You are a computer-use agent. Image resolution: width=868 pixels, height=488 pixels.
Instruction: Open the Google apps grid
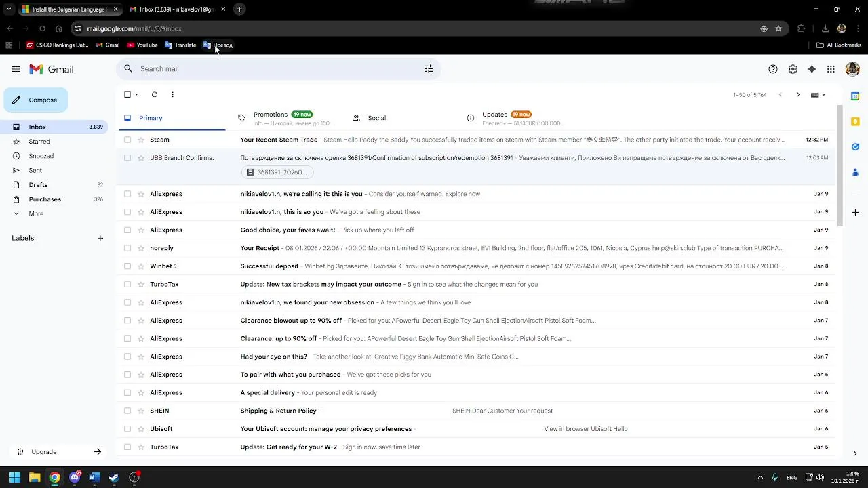pyautogui.click(x=831, y=69)
